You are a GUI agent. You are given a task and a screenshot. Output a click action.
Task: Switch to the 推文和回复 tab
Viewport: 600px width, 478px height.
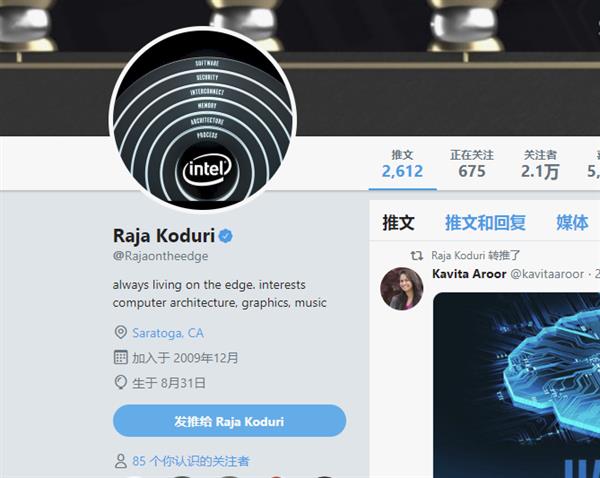click(x=485, y=222)
